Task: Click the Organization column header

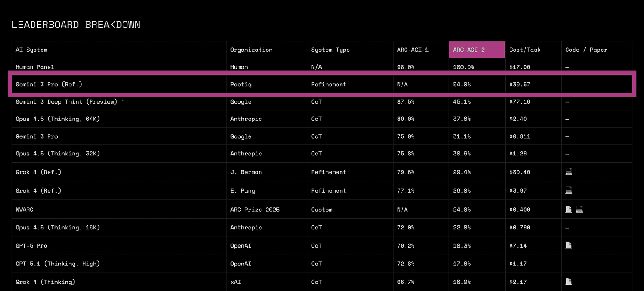Action: (x=251, y=50)
